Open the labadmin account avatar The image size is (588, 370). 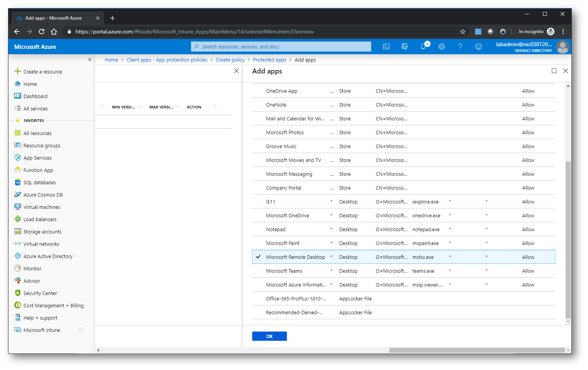point(563,47)
